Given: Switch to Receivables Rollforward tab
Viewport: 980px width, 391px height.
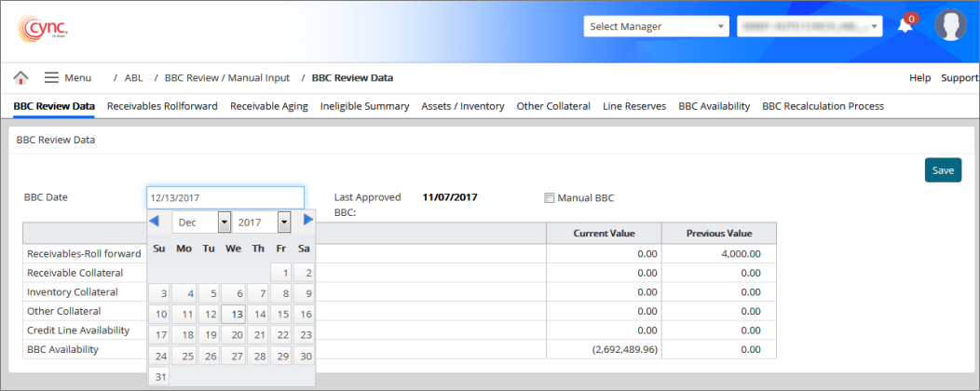Looking at the screenshot, I should click(x=162, y=106).
